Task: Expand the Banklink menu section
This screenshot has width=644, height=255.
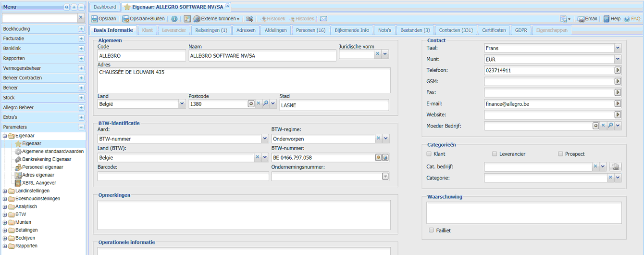Action: pos(81,49)
